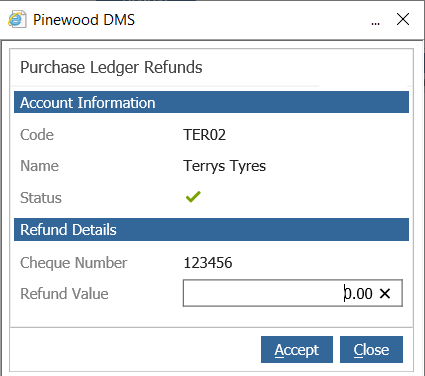Accept the purchase ledger refund

pyautogui.click(x=297, y=349)
